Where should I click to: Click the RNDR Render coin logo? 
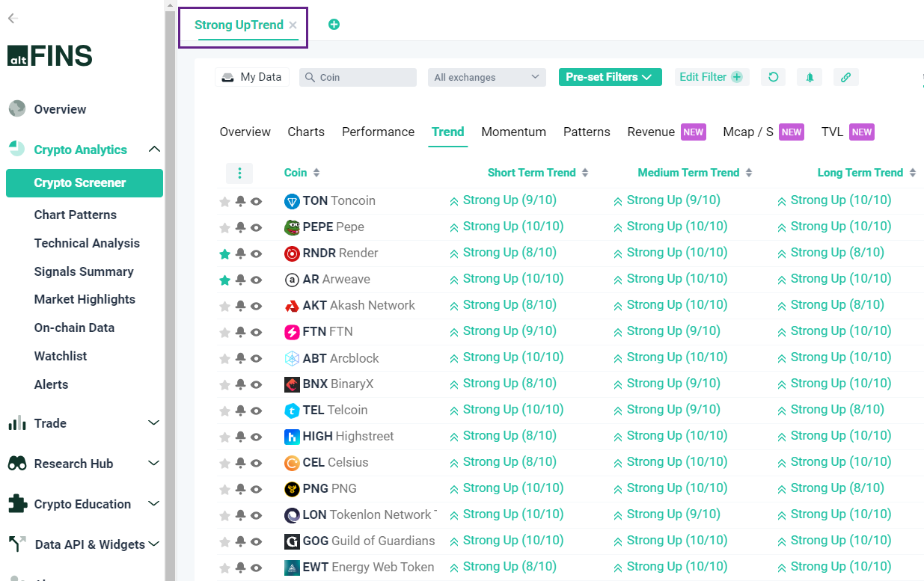(x=292, y=253)
